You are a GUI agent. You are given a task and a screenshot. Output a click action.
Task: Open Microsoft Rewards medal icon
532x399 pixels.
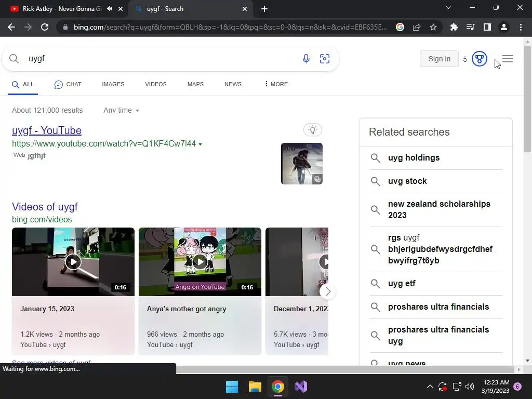[479, 59]
